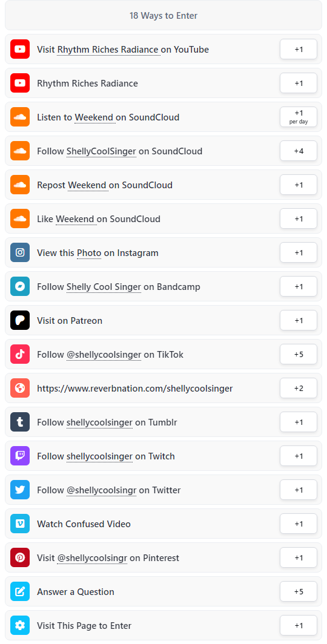327x644 pixels.
Task: Click the Bandcamp icon for Follow Shelly Cool Singer
Action: click(x=20, y=286)
